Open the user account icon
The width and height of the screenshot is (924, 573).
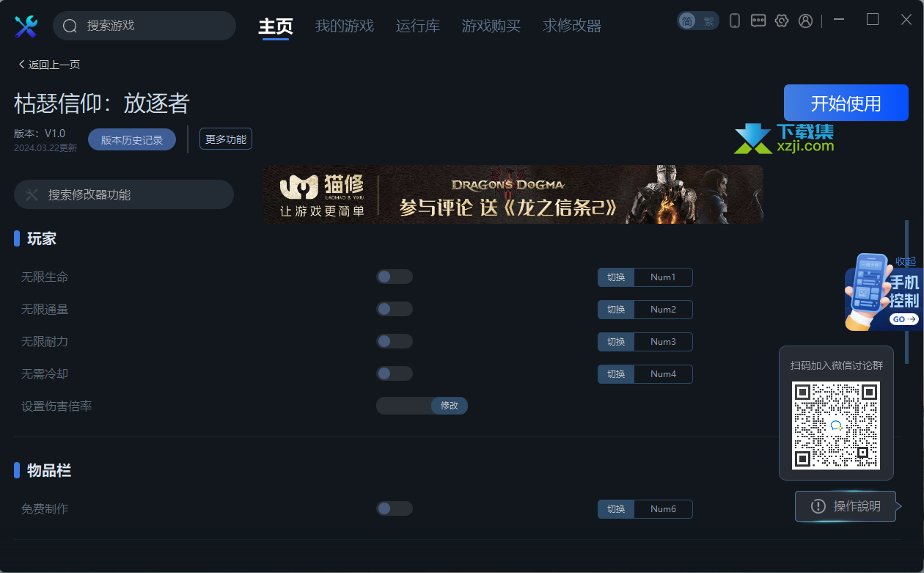(x=805, y=21)
